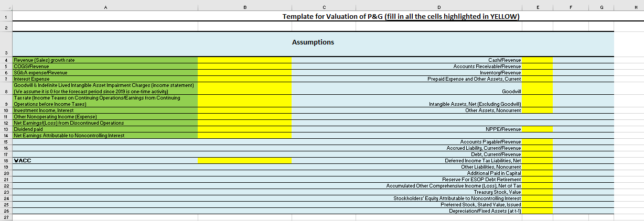Image resolution: width=644 pixels, height=221 pixels.
Task: Click the yellow cell beside Inventory/Revenue
Action: coord(537,73)
